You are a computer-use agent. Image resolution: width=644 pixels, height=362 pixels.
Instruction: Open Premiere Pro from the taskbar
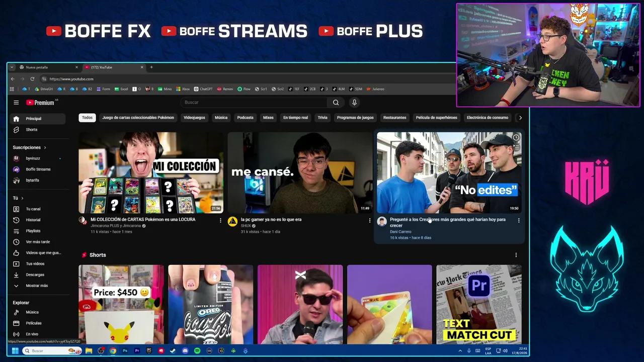137,350
